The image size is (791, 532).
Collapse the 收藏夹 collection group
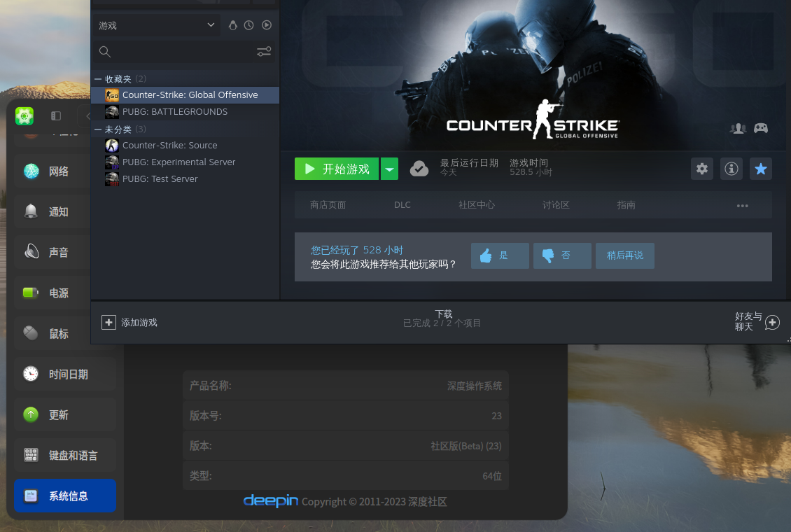[x=98, y=78]
